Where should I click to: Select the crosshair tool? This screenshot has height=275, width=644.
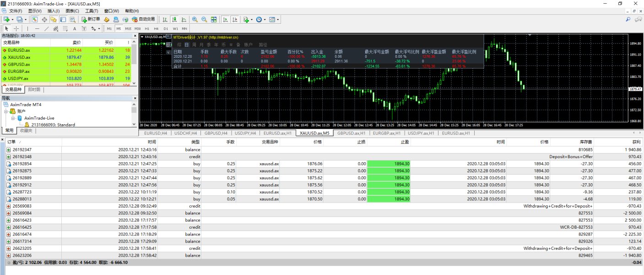(16, 28)
